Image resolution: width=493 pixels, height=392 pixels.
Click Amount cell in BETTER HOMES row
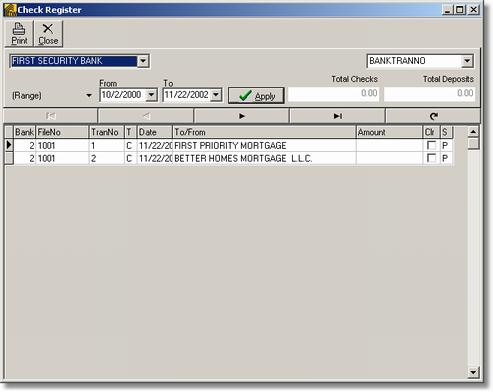[389, 158]
